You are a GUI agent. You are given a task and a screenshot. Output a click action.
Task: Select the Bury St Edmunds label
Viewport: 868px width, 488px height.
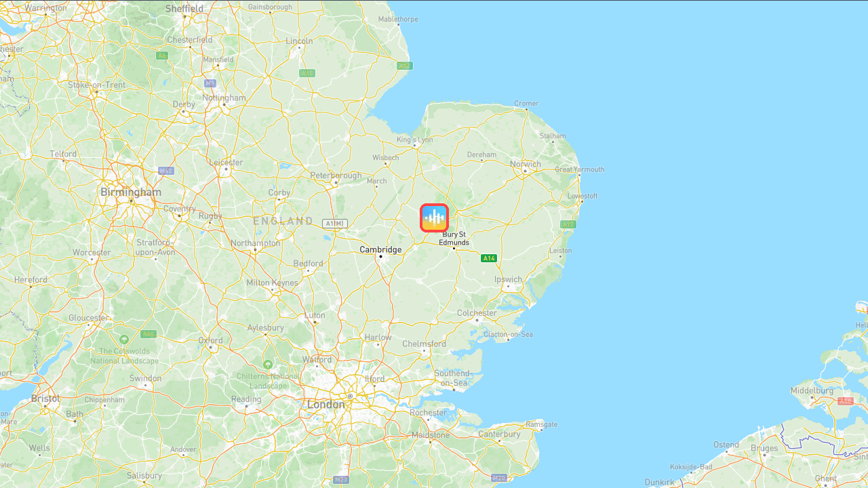[x=454, y=239]
